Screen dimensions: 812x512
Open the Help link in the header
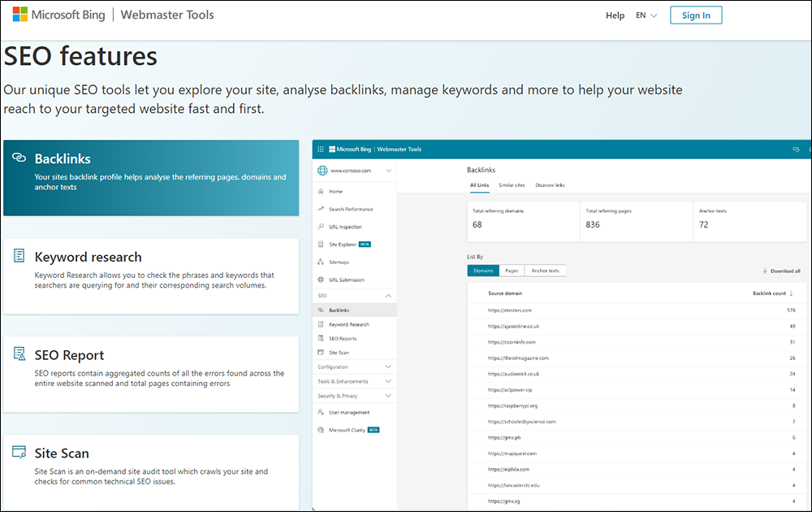(615, 15)
